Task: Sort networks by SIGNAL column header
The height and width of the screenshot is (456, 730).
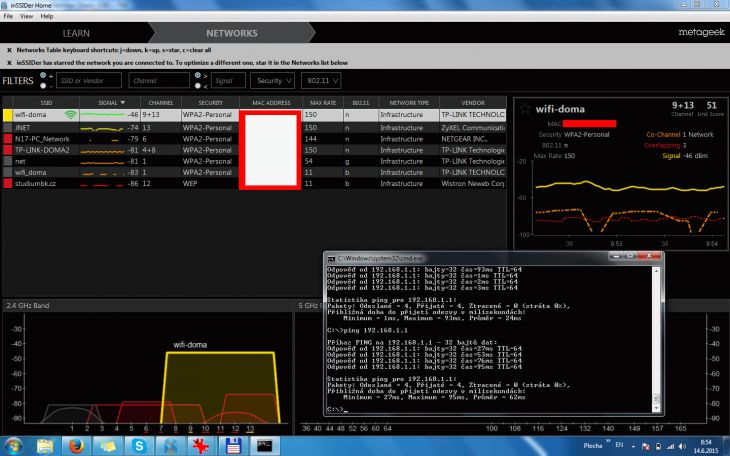Action: (110, 102)
